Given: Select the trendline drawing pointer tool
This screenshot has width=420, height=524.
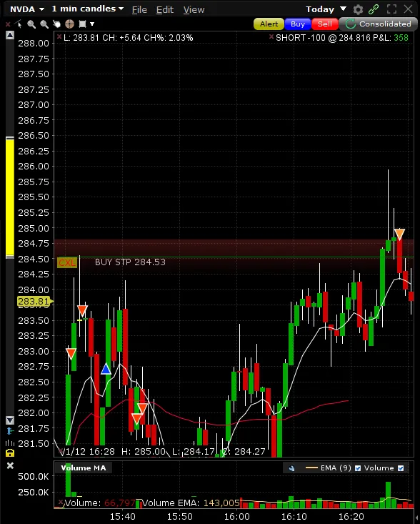Looking at the screenshot, I should [x=19, y=24].
